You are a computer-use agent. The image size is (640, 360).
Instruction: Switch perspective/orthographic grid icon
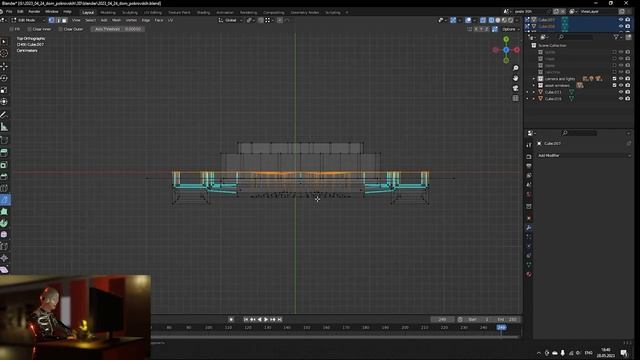(x=516, y=98)
